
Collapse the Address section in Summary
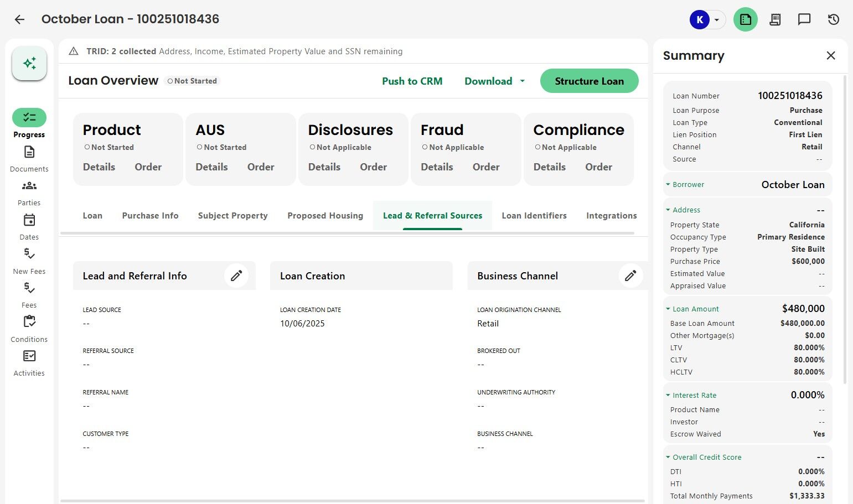pos(668,210)
